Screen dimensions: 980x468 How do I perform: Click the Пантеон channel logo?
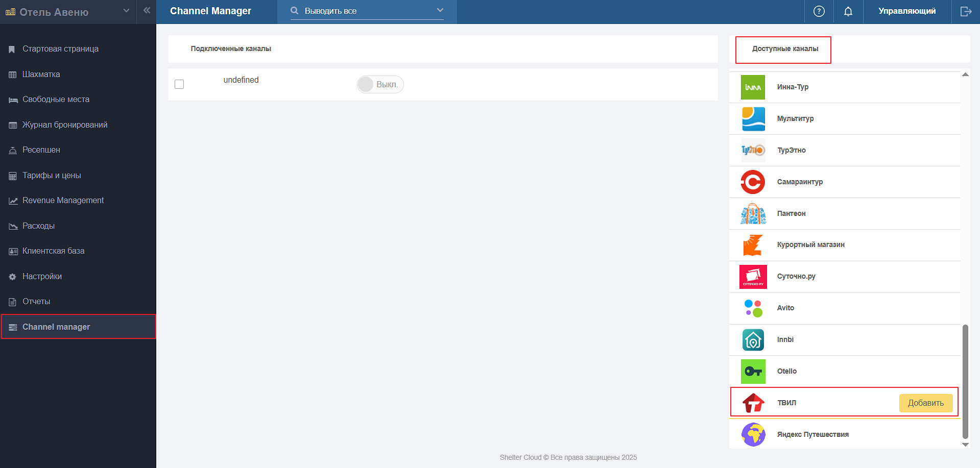point(753,214)
